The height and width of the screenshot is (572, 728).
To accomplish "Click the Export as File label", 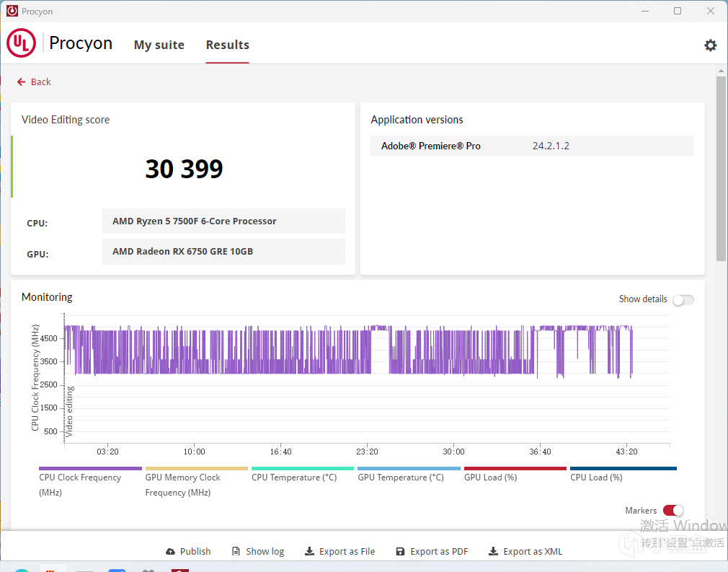I will 347,552.
